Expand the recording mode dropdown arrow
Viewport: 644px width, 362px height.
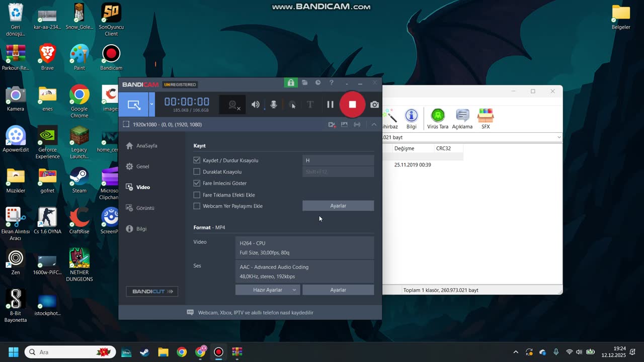pyautogui.click(x=151, y=105)
